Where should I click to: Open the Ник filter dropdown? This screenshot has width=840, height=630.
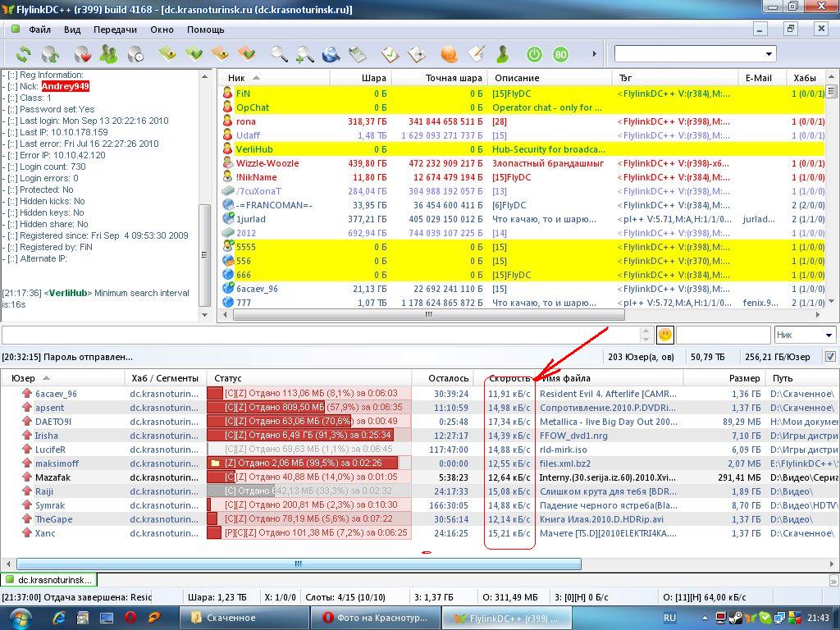pos(829,335)
